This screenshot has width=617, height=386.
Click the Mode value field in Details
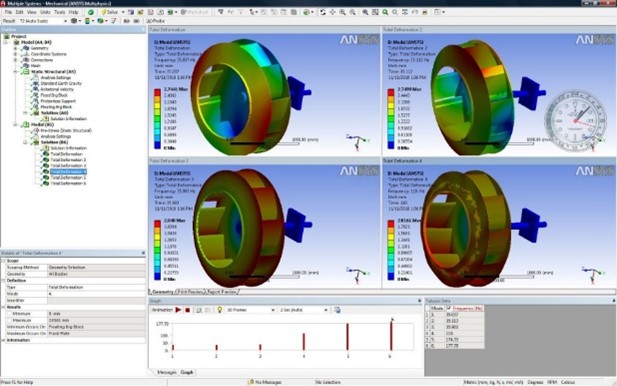pyautogui.click(x=96, y=294)
